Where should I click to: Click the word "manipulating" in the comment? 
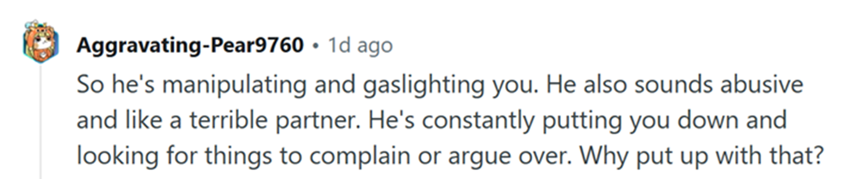pyautogui.click(x=234, y=86)
